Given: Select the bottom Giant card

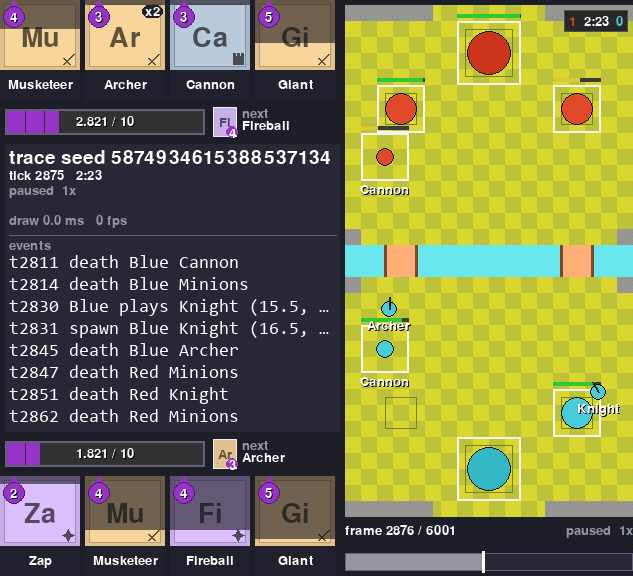Looking at the screenshot, I should click(295, 511).
